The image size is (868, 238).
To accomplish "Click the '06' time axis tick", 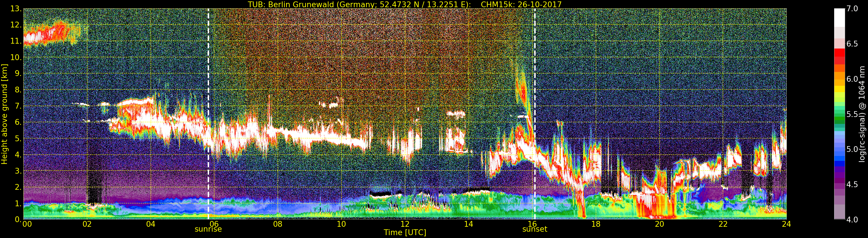I will [214, 224].
